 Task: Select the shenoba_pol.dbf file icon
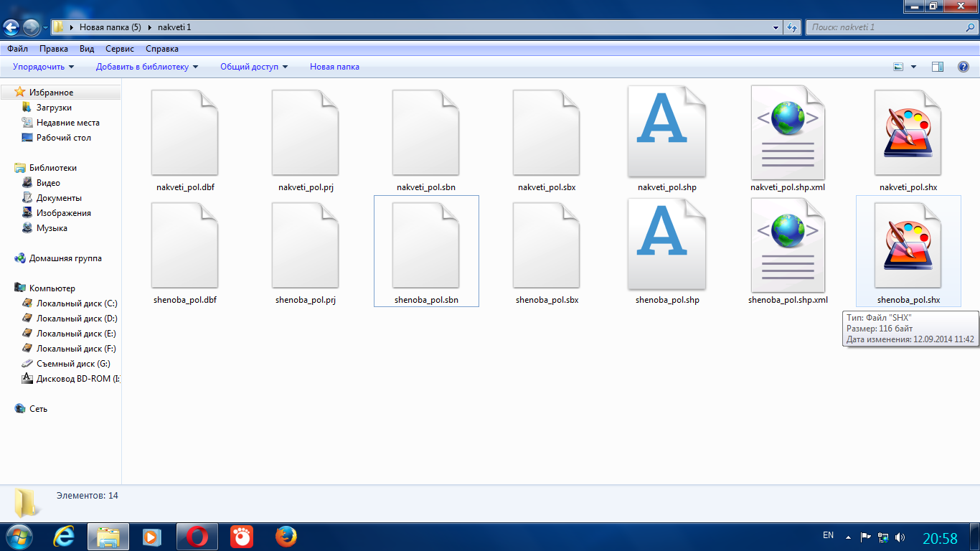pyautogui.click(x=185, y=245)
